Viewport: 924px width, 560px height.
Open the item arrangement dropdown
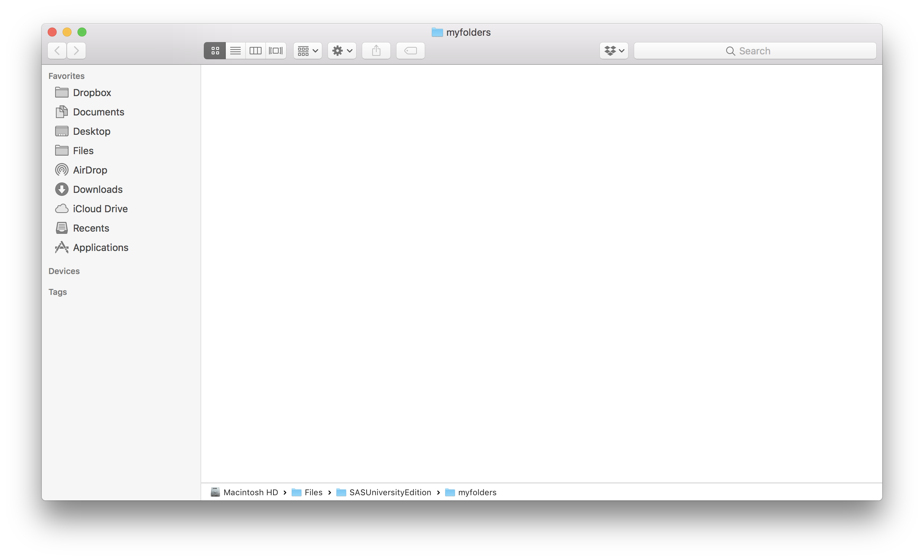[307, 51]
